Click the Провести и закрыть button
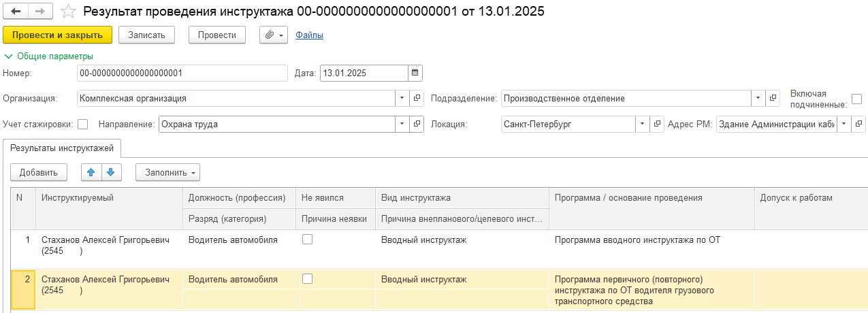The image size is (868, 313). pos(57,35)
